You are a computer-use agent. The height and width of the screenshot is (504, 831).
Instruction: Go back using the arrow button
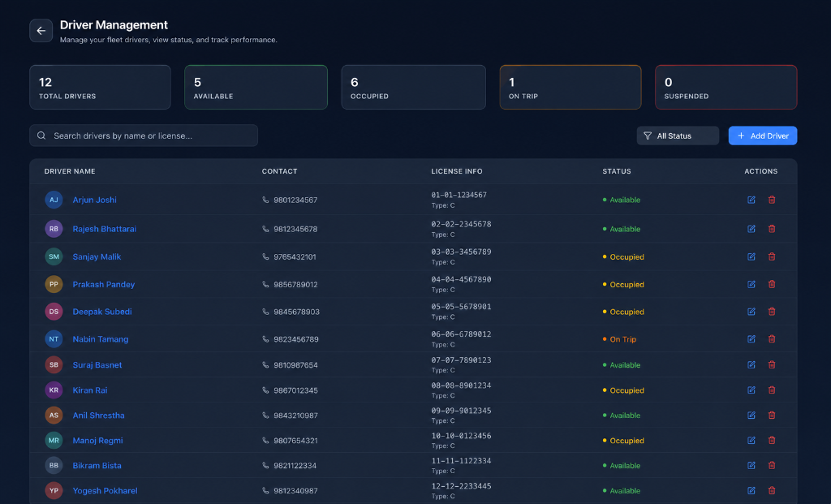click(41, 31)
